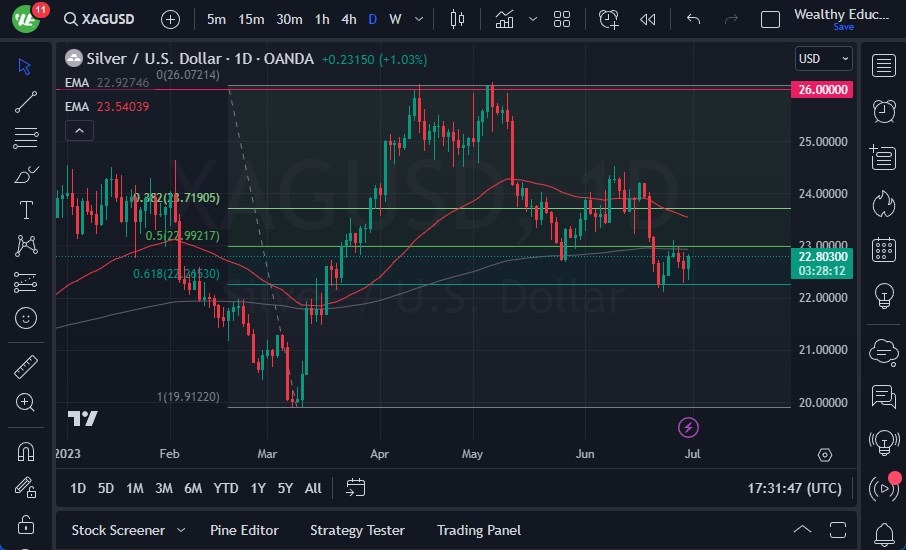Image resolution: width=906 pixels, height=550 pixels.
Task: Open the chart settings gear icon
Action: (824, 455)
